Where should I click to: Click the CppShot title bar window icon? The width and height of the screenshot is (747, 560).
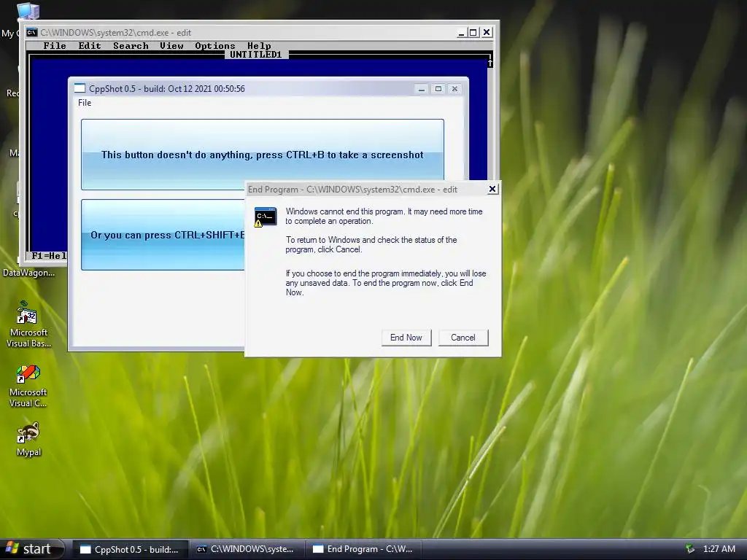(x=80, y=88)
